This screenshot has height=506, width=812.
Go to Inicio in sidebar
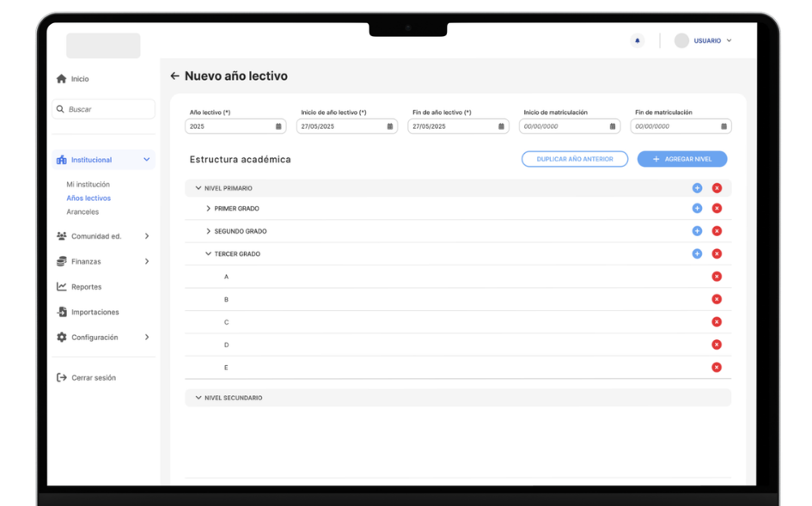(80, 79)
